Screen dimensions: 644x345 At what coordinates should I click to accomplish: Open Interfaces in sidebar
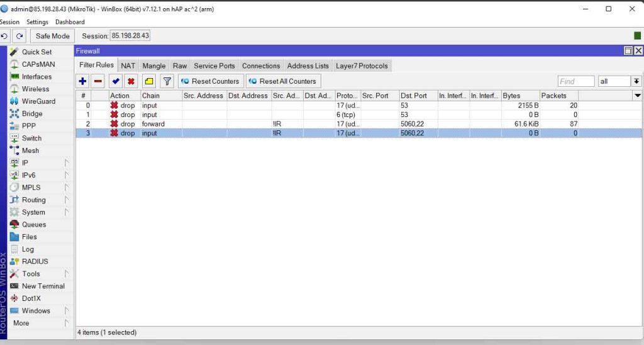[x=36, y=76]
